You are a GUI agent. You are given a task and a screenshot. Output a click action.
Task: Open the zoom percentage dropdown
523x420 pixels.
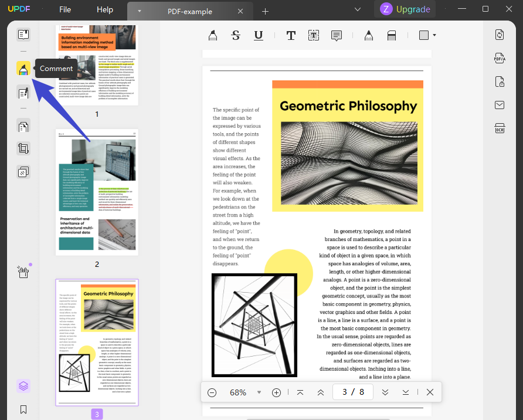(x=259, y=392)
